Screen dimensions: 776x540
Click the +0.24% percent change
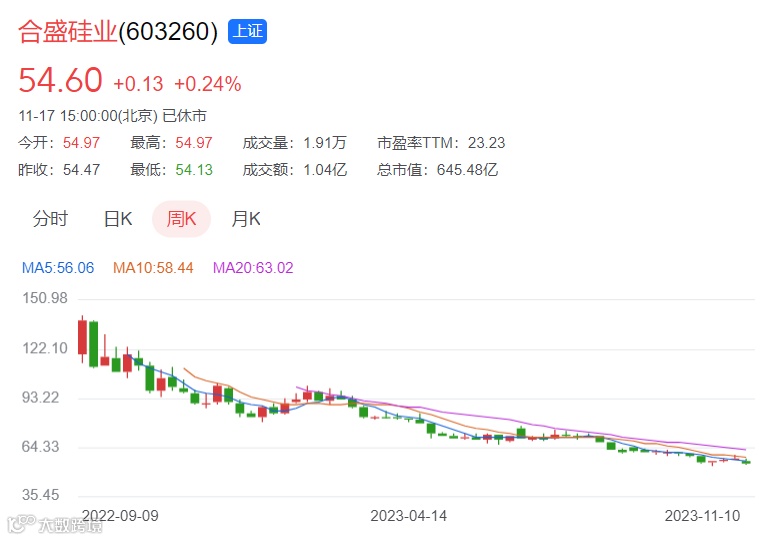click(207, 84)
